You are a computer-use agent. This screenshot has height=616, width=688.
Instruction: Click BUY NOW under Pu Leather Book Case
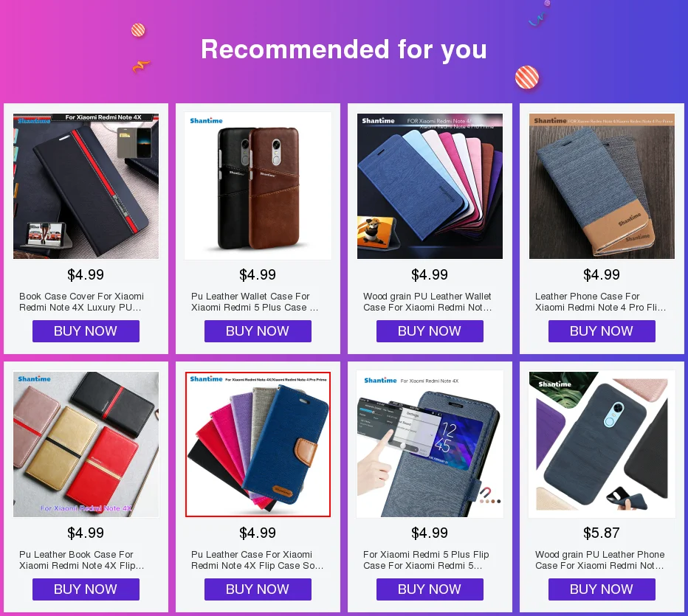point(86,589)
